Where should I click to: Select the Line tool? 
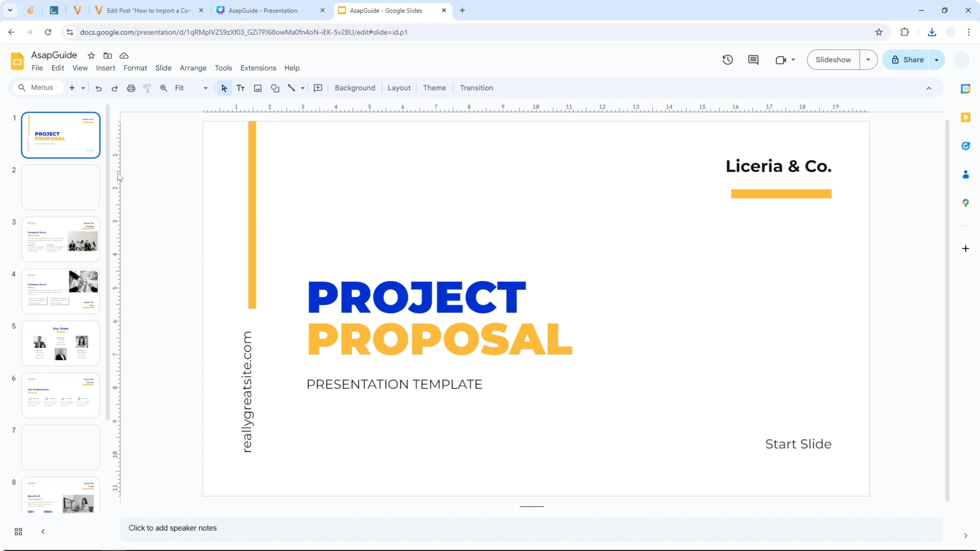[x=291, y=88]
